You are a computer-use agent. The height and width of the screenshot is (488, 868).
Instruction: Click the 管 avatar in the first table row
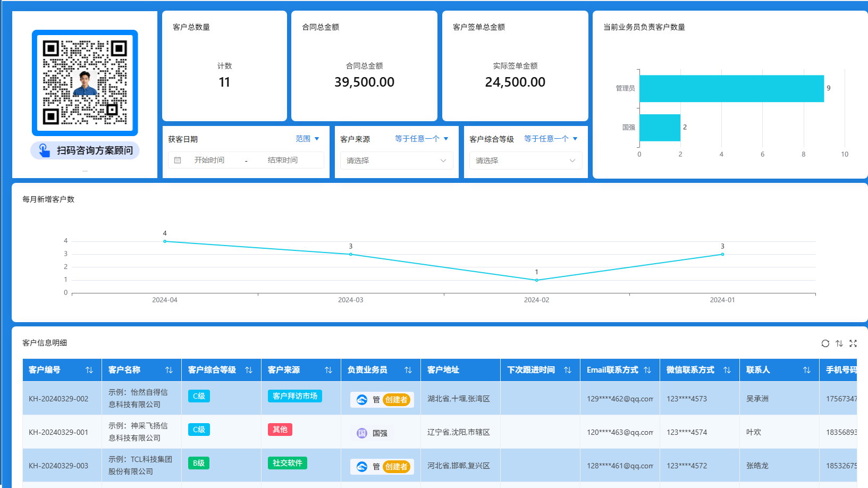click(363, 400)
